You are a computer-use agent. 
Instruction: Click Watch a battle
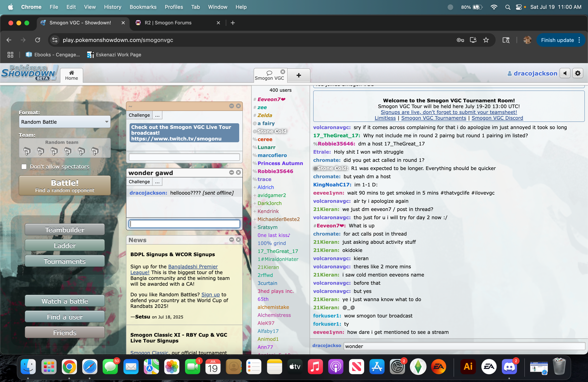click(x=65, y=301)
